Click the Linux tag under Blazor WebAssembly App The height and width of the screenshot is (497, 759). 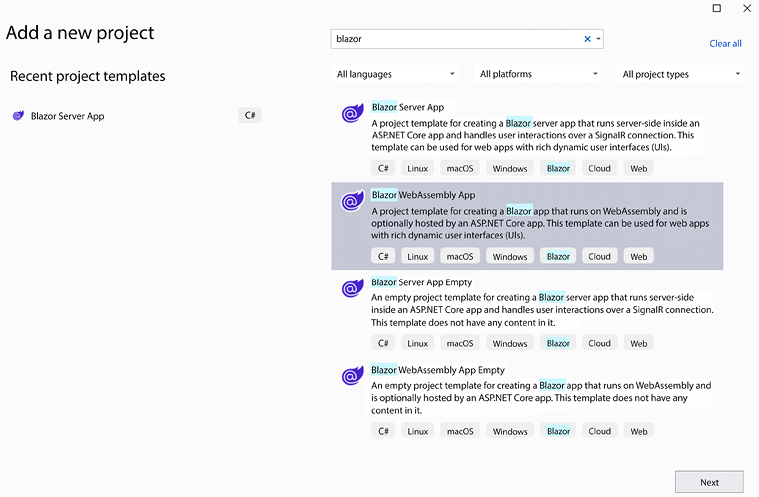[x=417, y=256]
